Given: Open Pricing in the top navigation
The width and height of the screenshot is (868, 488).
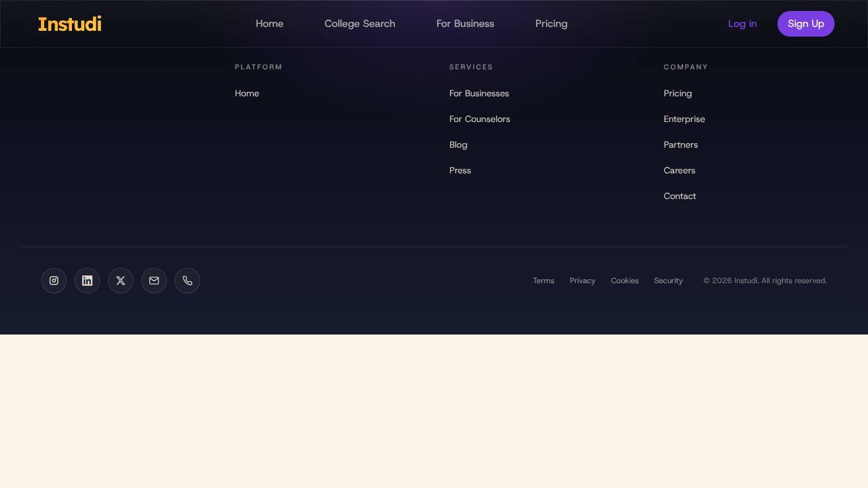Looking at the screenshot, I should [x=551, y=24].
